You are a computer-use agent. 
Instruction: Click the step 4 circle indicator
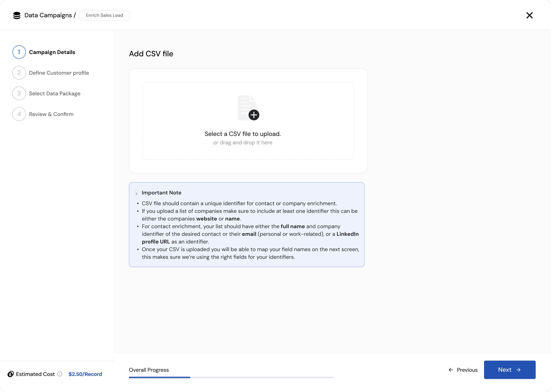click(19, 114)
